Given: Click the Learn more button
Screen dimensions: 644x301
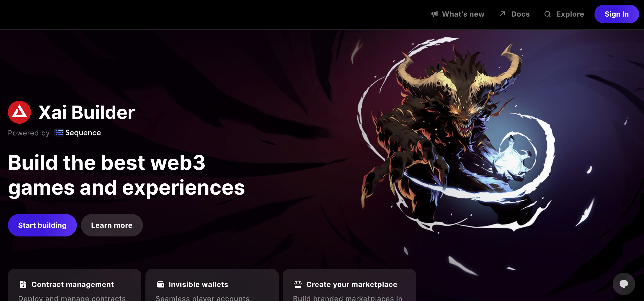Looking at the screenshot, I should click(112, 225).
